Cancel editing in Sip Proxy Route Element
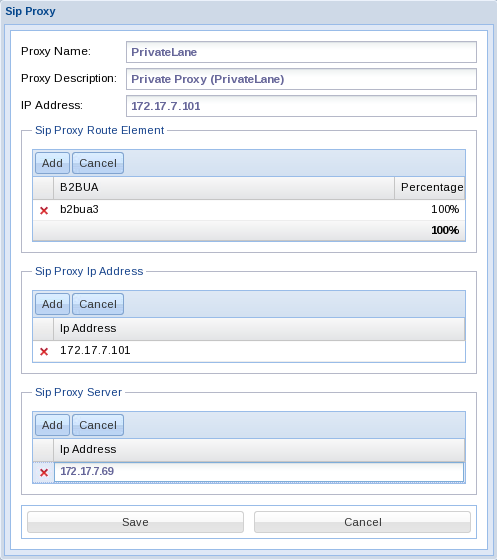 (98, 163)
